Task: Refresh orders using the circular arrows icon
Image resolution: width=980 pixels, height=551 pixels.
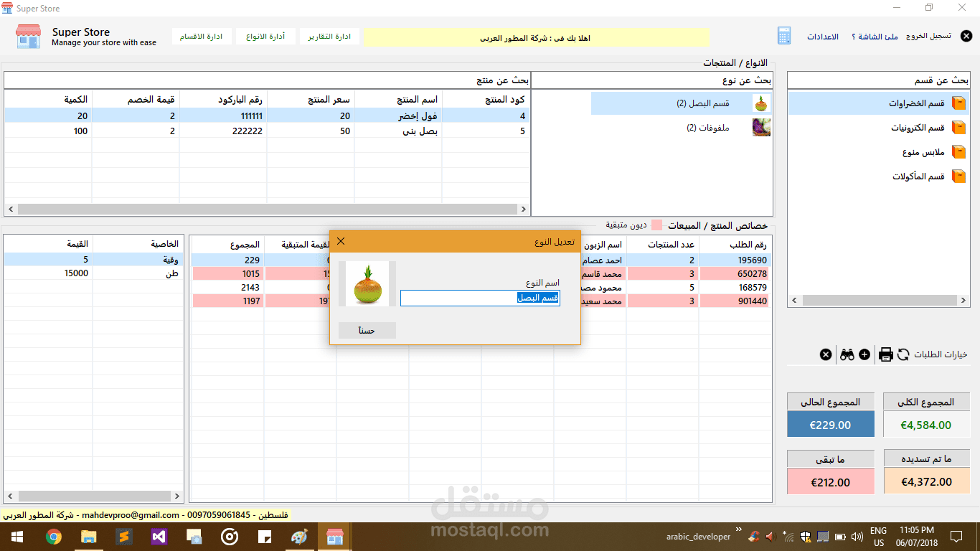Action: (x=903, y=354)
